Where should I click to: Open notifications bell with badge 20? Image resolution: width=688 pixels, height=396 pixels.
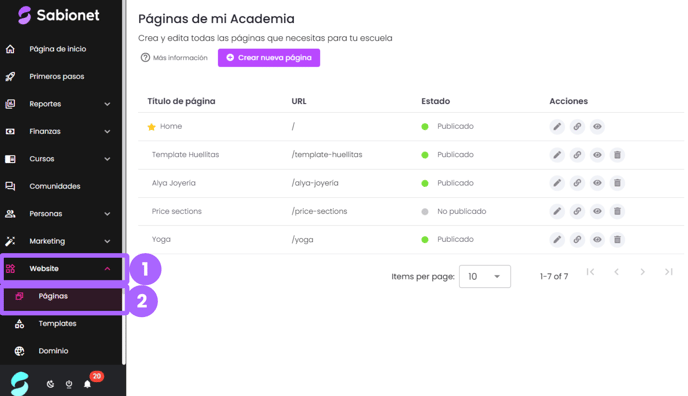pos(87,384)
